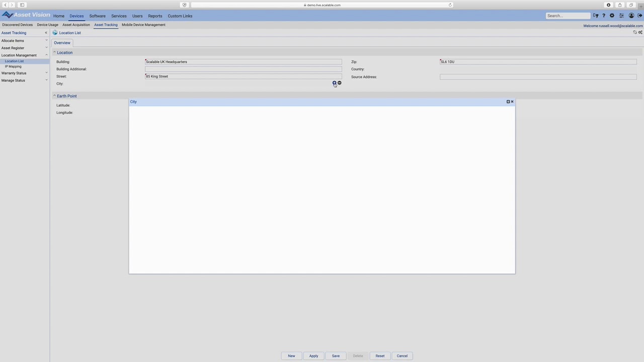Image resolution: width=644 pixels, height=362 pixels.
Task: Click the City remove (minus) icon
Action: pos(339,83)
